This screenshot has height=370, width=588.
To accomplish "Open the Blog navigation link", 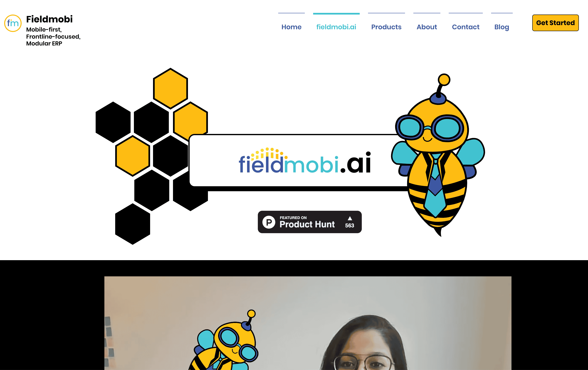I will tap(502, 27).
